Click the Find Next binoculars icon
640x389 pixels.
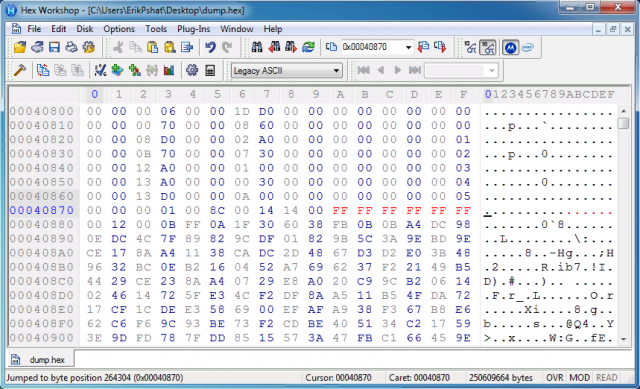coord(291,47)
